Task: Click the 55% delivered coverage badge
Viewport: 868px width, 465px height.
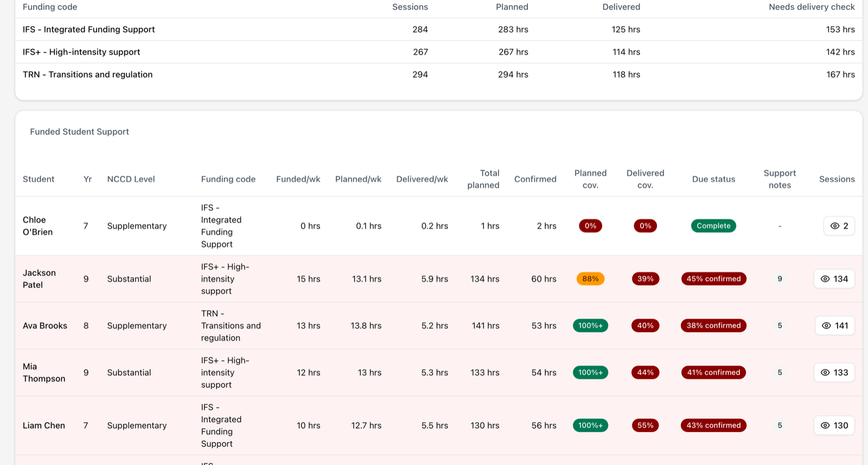Action: [645, 425]
